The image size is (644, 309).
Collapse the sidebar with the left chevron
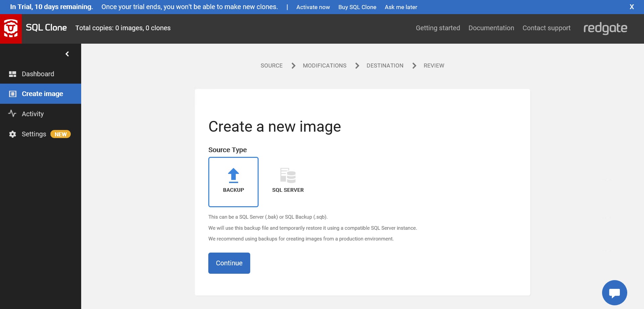[x=67, y=54]
